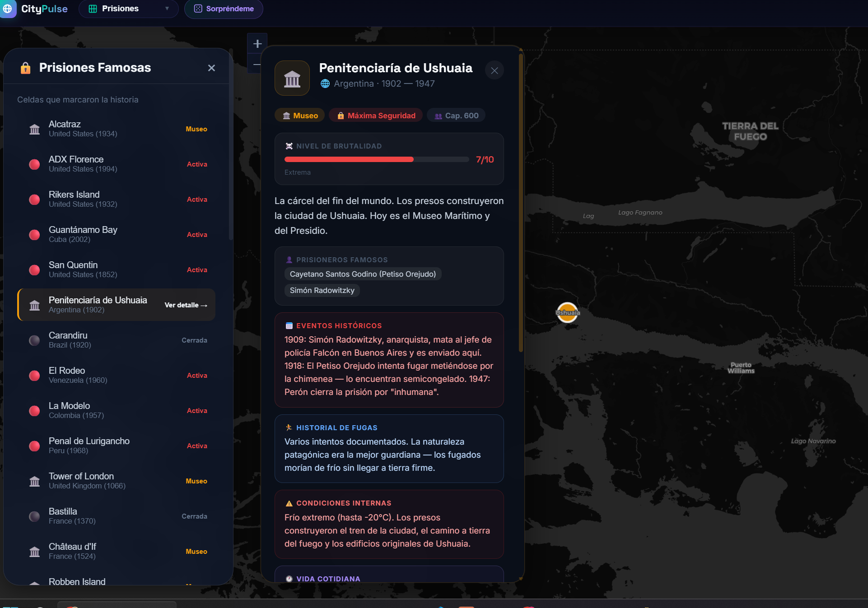Click the Historial de Fugas runner icon
868x608 pixels.
click(x=289, y=427)
